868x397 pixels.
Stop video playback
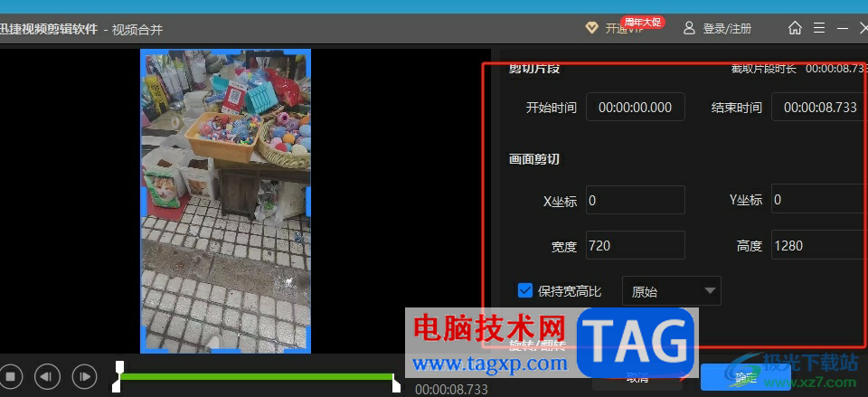tap(11, 377)
